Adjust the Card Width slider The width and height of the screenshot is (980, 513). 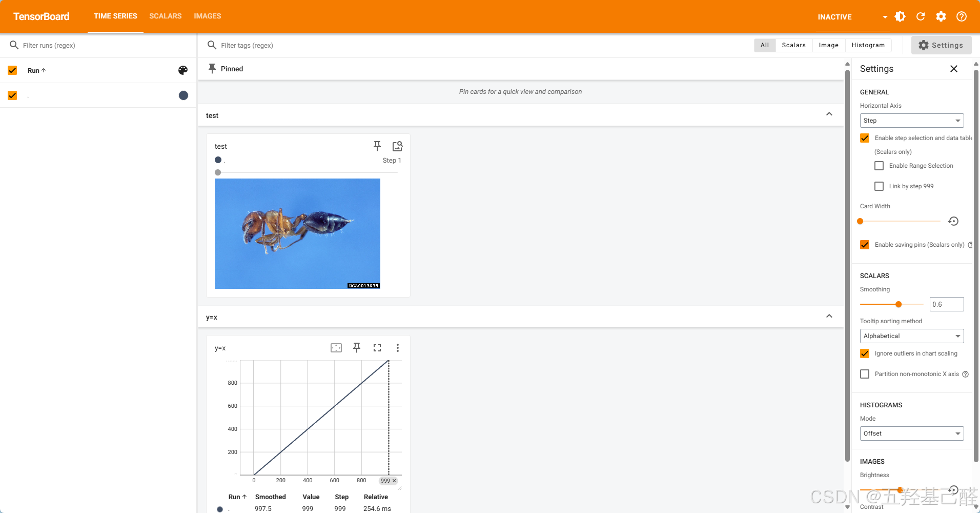(900, 221)
